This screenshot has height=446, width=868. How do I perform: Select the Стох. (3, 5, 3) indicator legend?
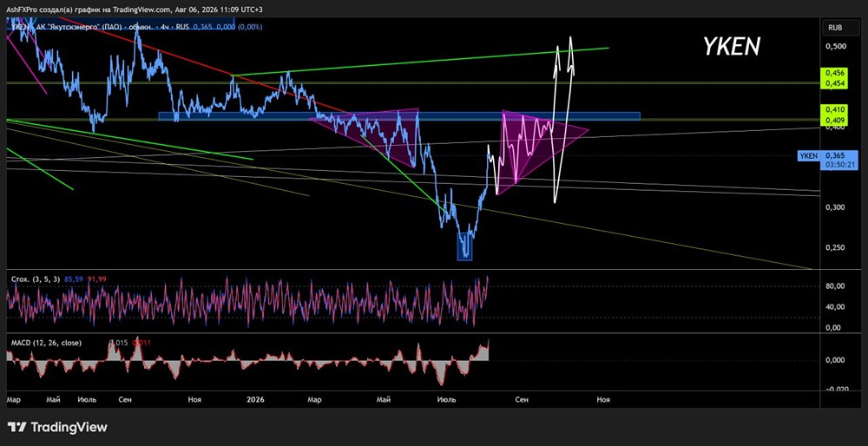[36, 279]
